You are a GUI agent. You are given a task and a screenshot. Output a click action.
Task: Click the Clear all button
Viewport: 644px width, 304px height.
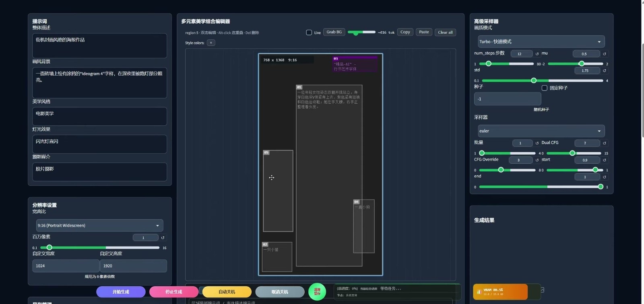pyautogui.click(x=445, y=32)
